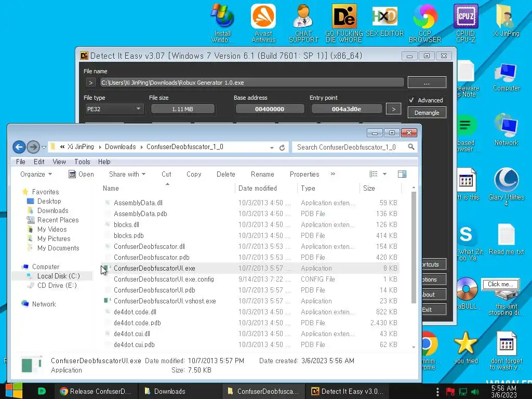The height and width of the screenshot is (399, 532).
Task: Open the Read me.txt desktop file
Action: (x=506, y=239)
